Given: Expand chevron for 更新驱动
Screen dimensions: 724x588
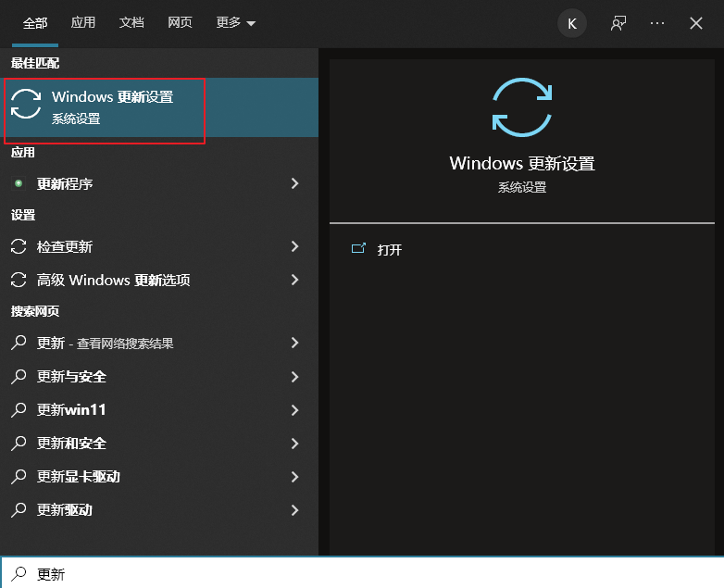Looking at the screenshot, I should point(294,509).
